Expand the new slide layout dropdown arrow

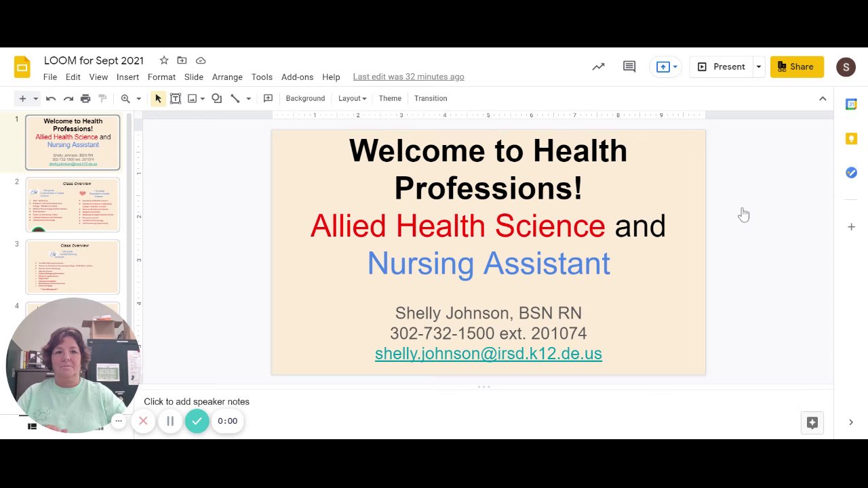click(35, 98)
